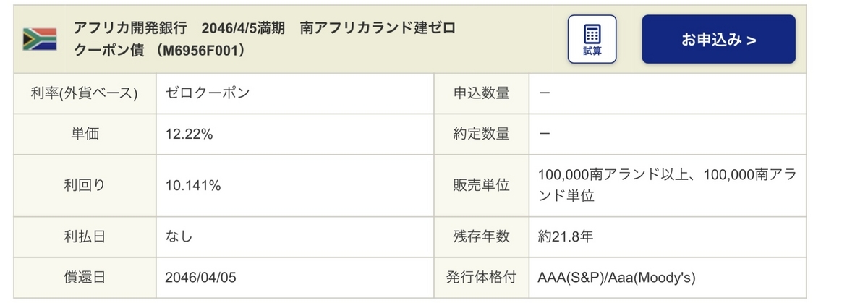Click the 利率(外貨ベース) label cell

coord(85,93)
